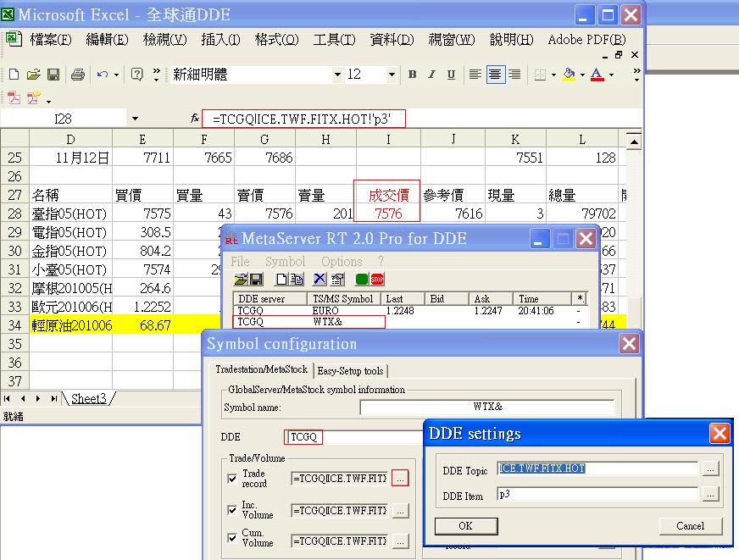Select the Sheet3 worksheet tab
The image size is (739, 560).
(89, 398)
